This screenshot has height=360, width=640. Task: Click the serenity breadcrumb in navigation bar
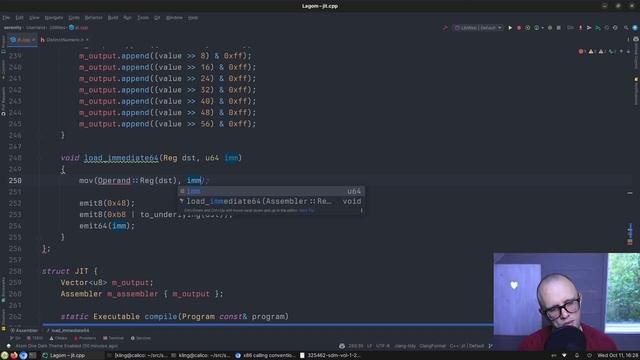13,28
